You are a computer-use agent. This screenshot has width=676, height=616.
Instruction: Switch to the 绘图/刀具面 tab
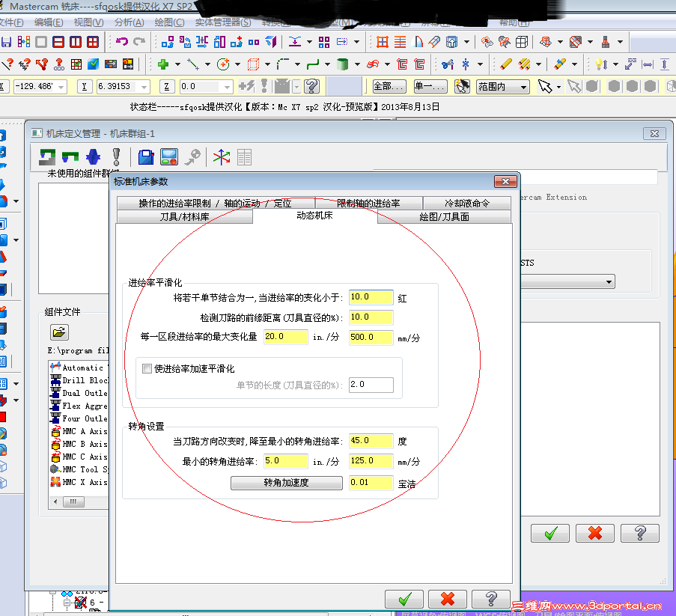click(444, 216)
